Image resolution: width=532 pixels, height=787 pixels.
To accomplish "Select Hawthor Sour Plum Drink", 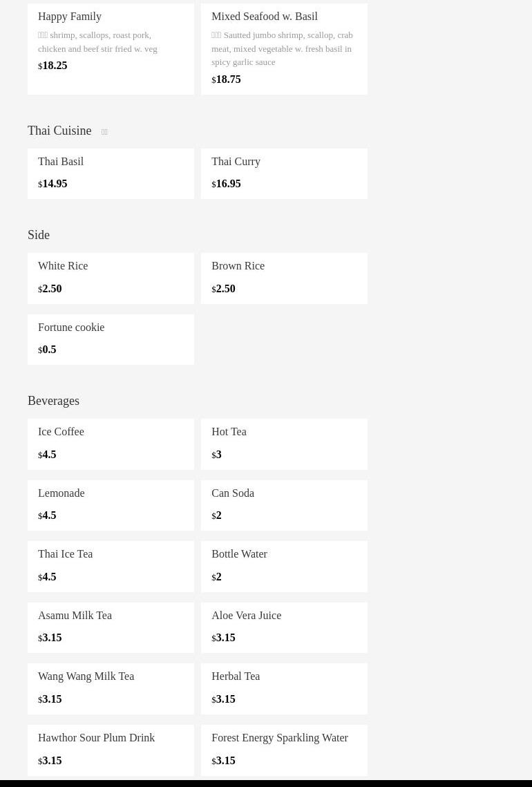I will [x=111, y=749].
